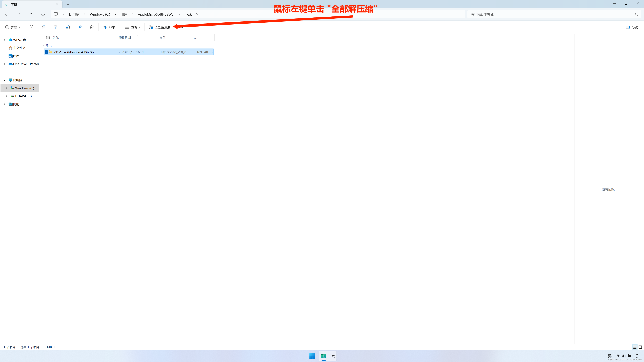Click the 全部解压缩 extract all icon
This screenshot has height=362, width=644.
tap(151, 27)
